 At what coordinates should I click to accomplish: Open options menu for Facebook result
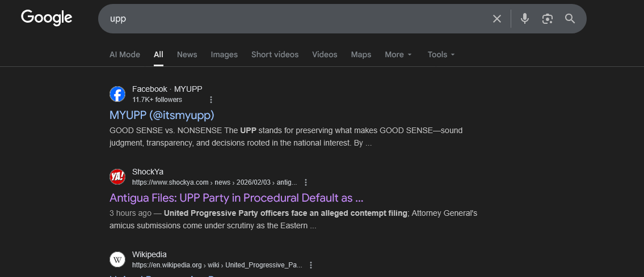211,100
